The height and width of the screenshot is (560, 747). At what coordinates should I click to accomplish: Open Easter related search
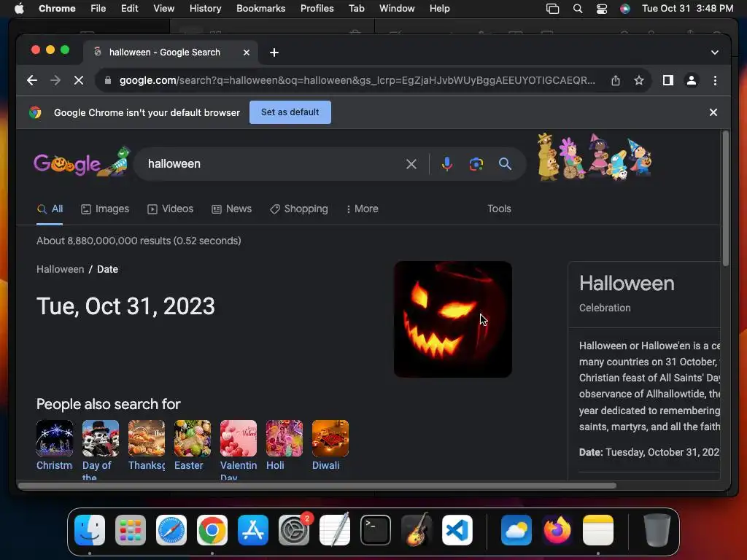193,446
